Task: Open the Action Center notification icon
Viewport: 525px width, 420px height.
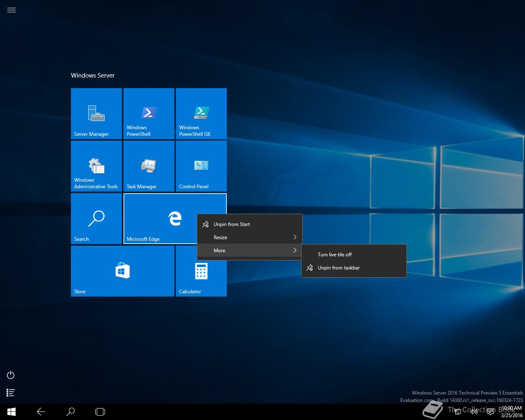Action: coord(490,412)
